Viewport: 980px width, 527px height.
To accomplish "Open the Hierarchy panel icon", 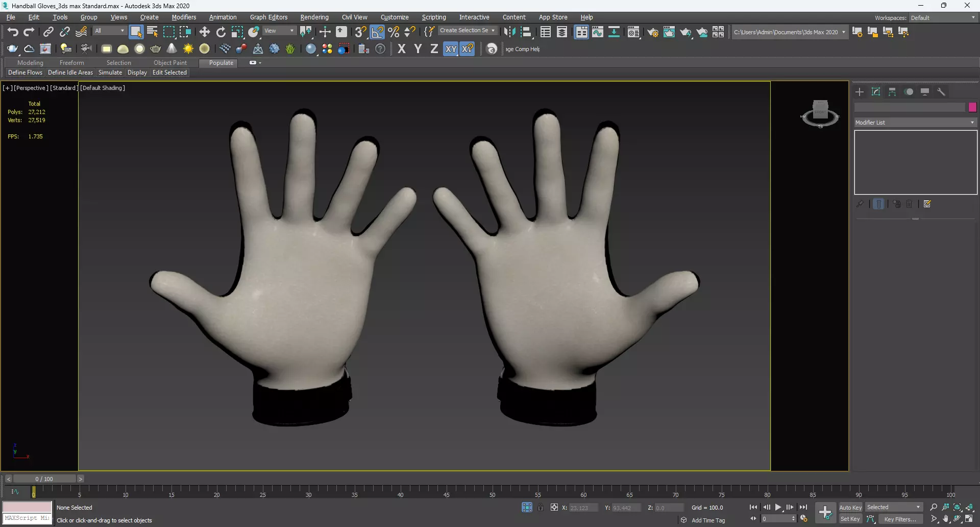I will click(892, 92).
